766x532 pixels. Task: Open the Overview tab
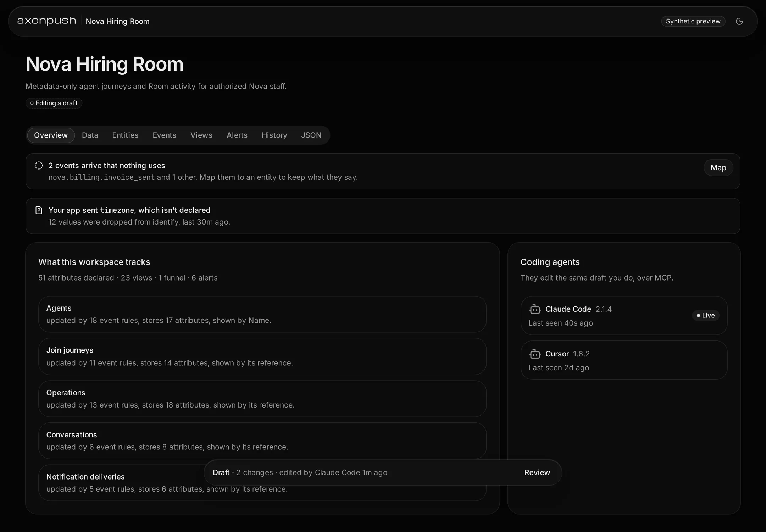click(x=51, y=135)
